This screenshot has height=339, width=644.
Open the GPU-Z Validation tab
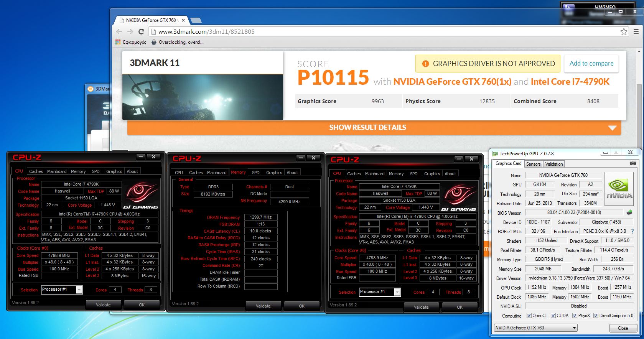tap(554, 164)
